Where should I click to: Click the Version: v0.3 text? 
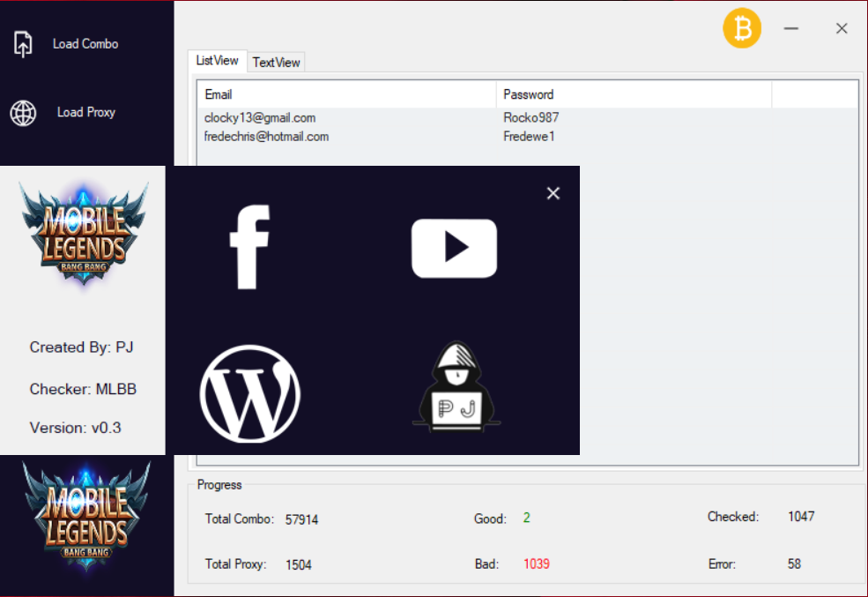pyautogui.click(x=75, y=428)
